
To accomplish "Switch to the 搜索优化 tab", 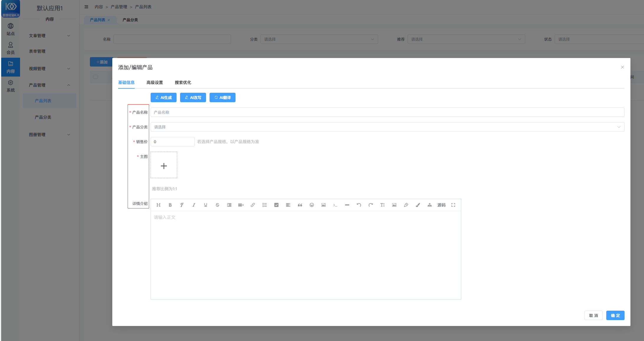I will click(183, 82).
